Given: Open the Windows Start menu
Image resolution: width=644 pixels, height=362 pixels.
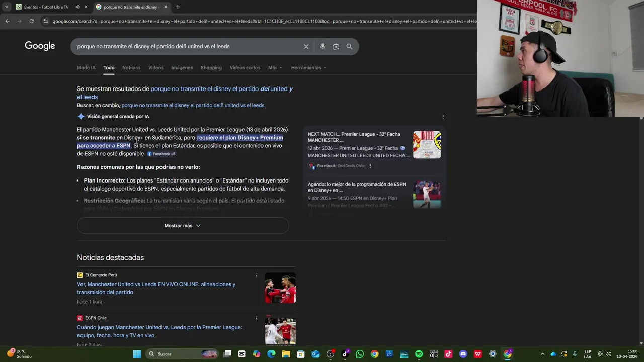Looking at the screenshot, I should coord(137,354).
